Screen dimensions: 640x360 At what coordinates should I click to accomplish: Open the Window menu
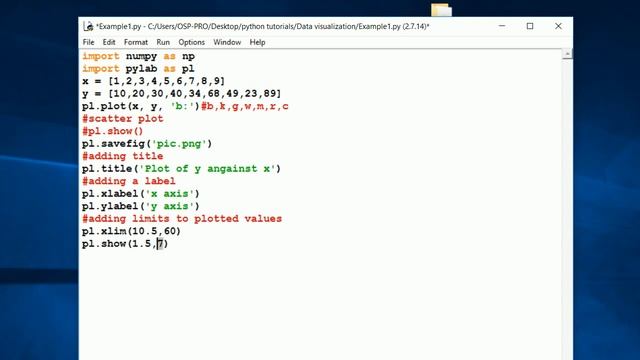tap(227, 42)
